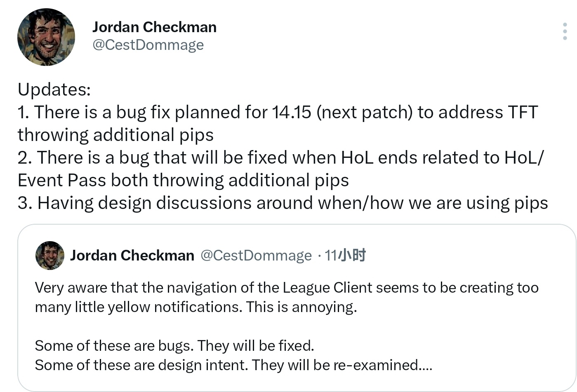Click the "Updates:" heading line

click(x=54, y=89)
